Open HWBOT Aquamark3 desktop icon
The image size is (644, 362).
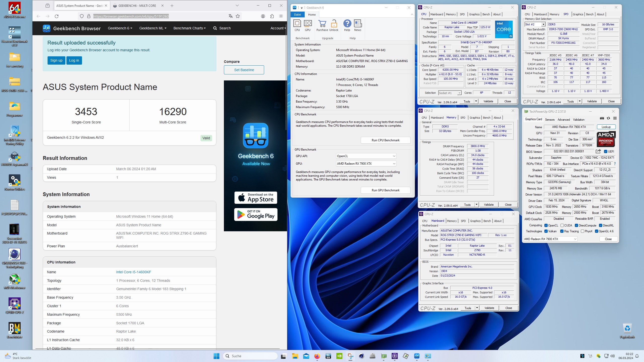click(x=15, y=158)
